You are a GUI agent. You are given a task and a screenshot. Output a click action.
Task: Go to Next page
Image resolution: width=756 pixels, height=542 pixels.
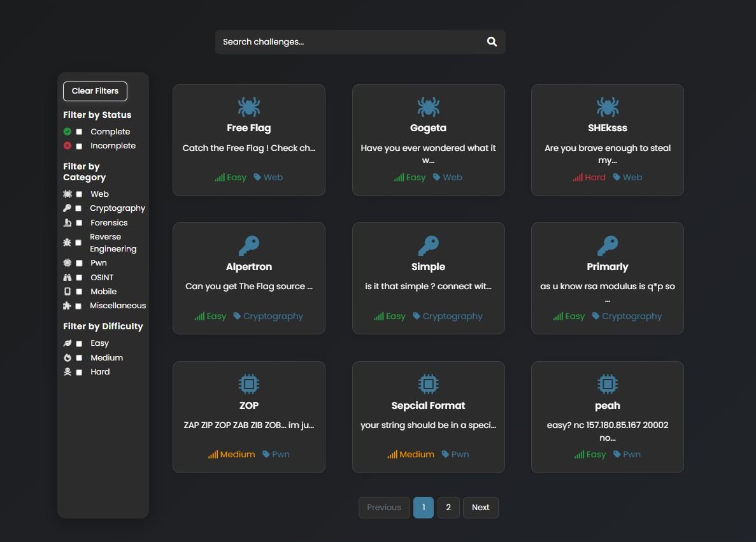point(481,507)
